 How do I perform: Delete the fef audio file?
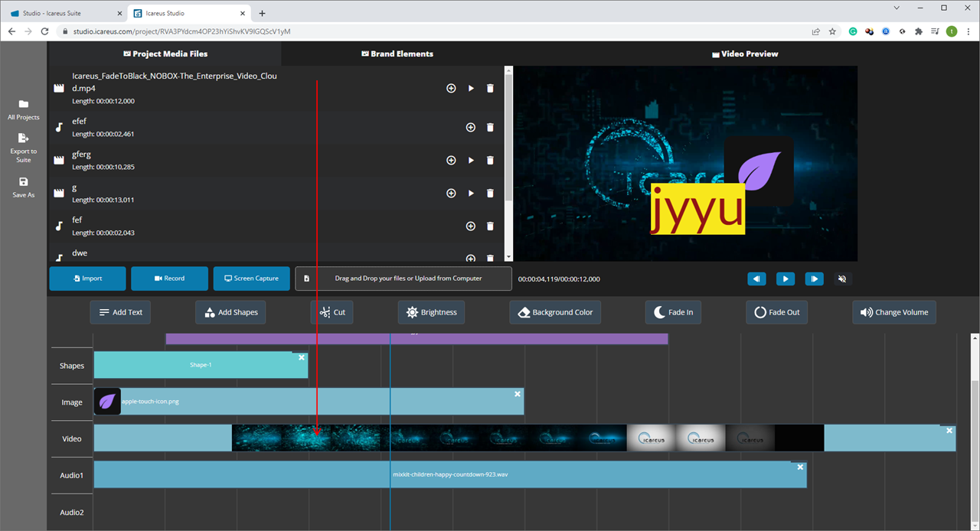(x=490, y=226)
